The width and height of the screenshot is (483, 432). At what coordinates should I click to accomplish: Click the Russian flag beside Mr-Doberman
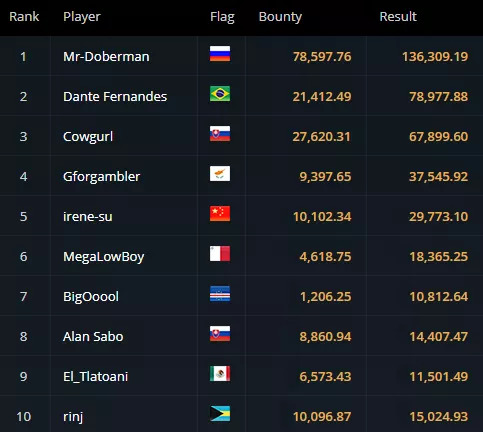tap(220, 54)
